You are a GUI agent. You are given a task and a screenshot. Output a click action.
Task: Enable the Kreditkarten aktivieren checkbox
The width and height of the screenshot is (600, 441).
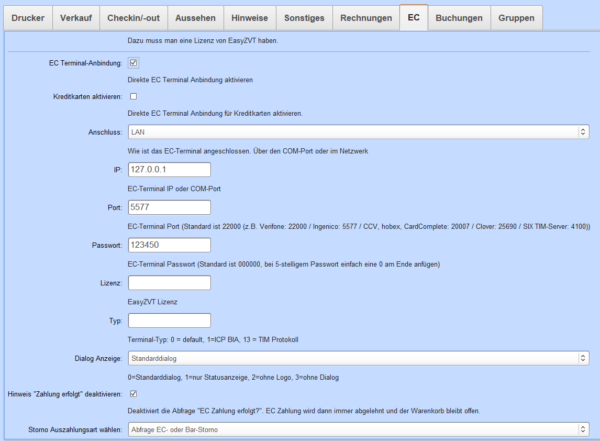click(133, 96)
